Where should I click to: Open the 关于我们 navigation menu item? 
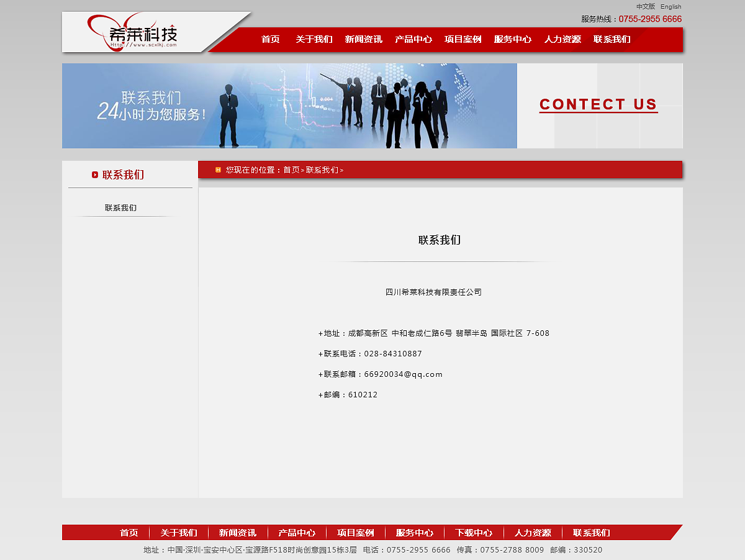coord(314,39)
